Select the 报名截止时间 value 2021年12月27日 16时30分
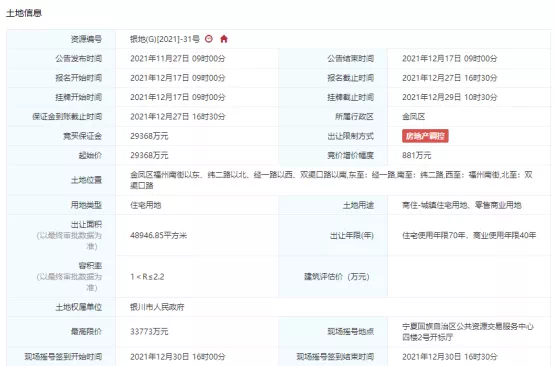 click(449, 78)
